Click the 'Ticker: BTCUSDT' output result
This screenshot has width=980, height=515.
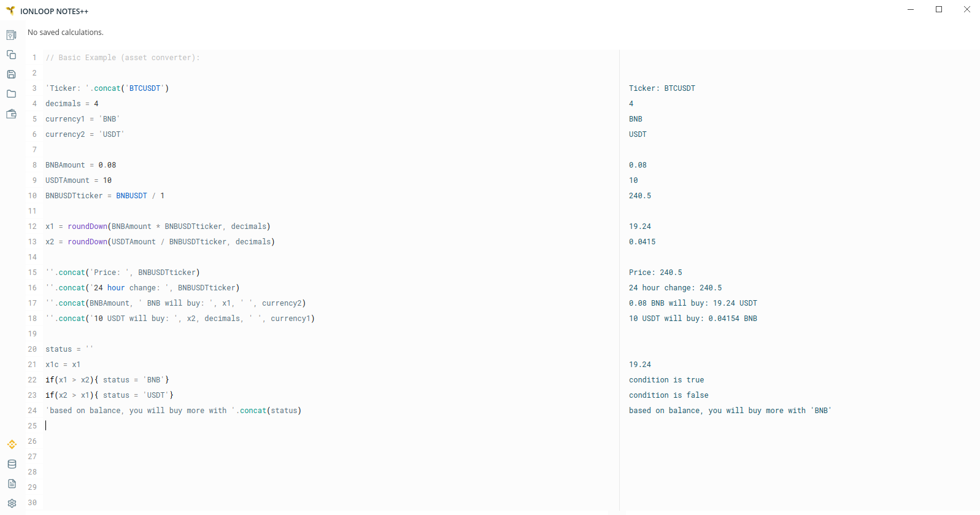[x=662, y=88]
